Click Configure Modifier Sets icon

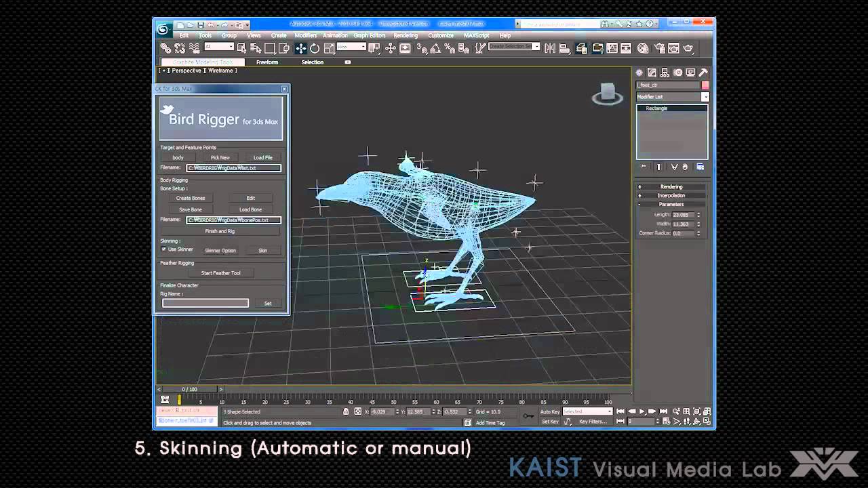(701, 167)
